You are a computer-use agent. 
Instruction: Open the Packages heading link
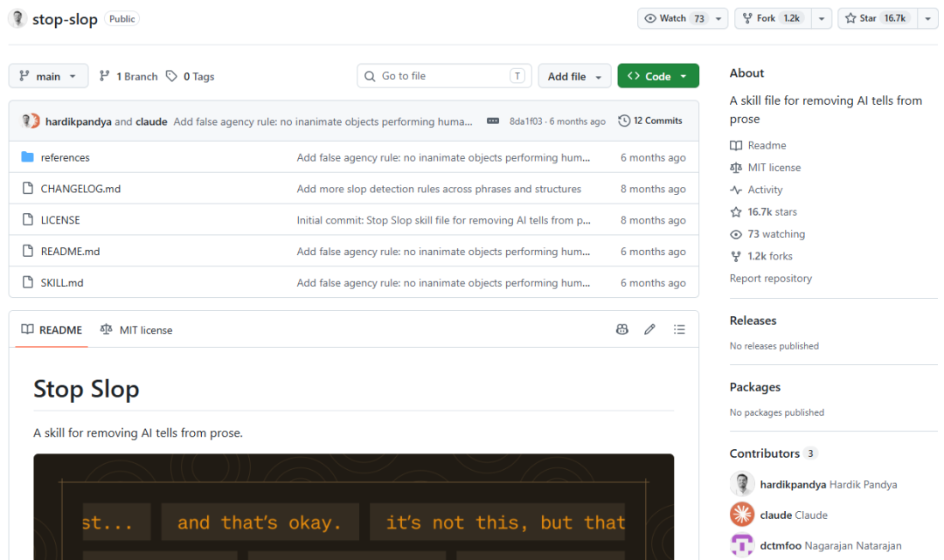[x=755, y=387]
